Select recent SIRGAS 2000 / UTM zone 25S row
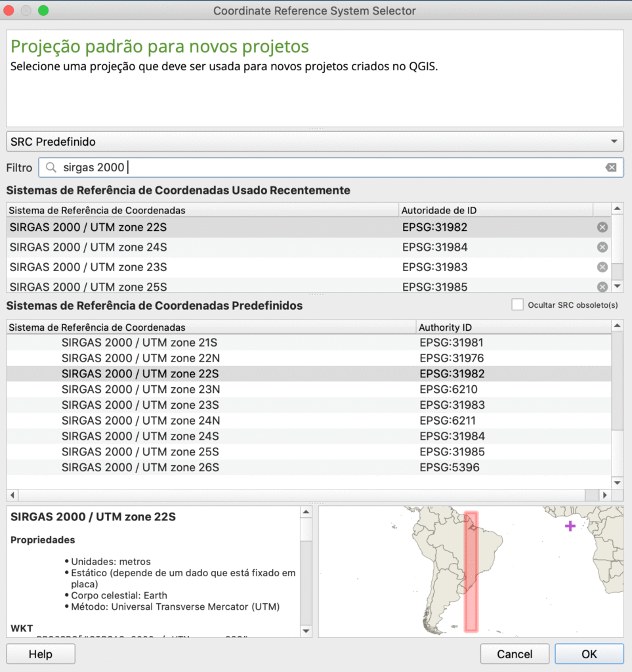Viewport: 632px width, 672px height. tap(308, 285)
